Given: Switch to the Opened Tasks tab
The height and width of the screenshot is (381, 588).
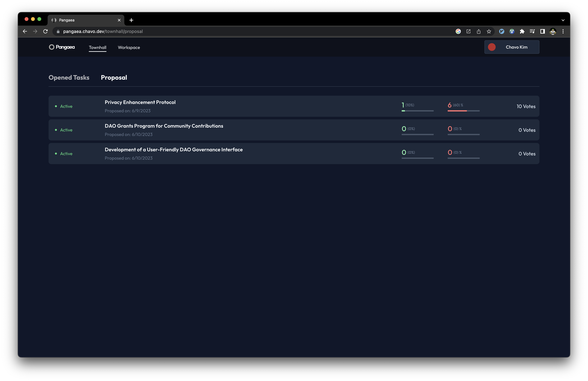Looking at the screenshot, I should (x=69, y=77).
